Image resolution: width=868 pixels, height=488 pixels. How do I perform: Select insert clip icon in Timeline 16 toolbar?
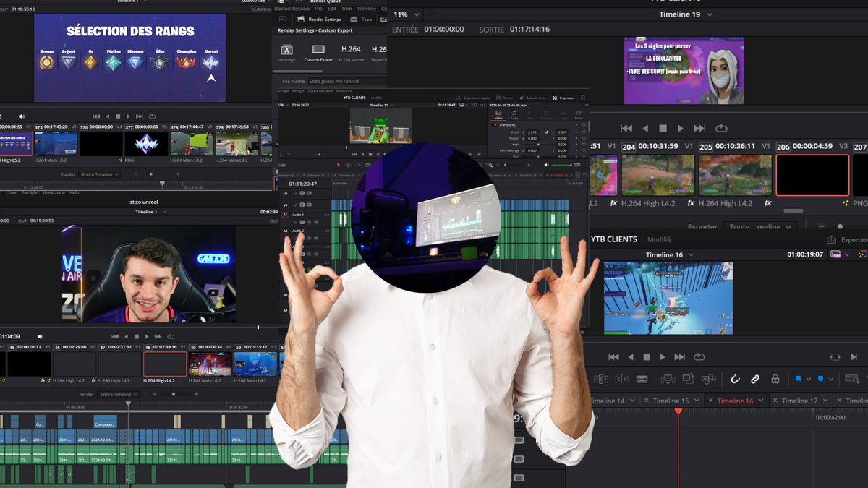coord(668,379)
